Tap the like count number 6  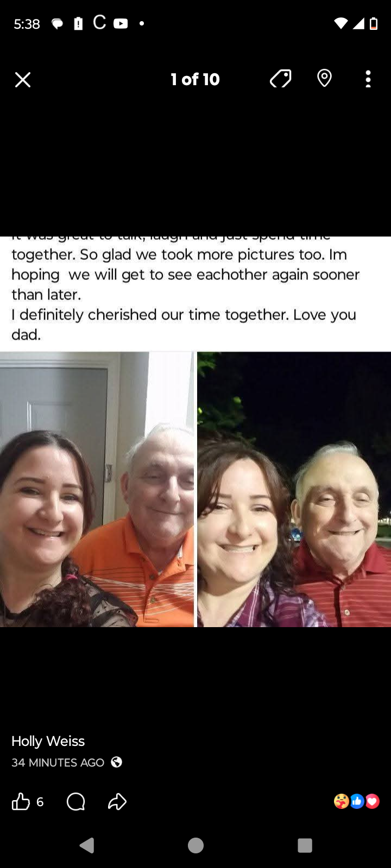click(40, 802)
